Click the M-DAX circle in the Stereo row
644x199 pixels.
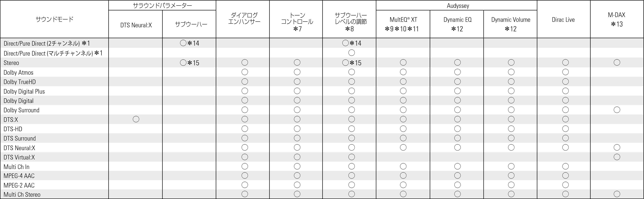(617, 62)
